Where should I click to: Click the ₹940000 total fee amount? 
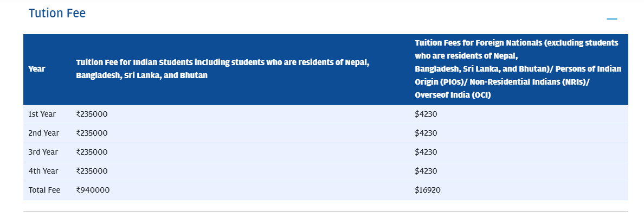[x=93, y=190]
